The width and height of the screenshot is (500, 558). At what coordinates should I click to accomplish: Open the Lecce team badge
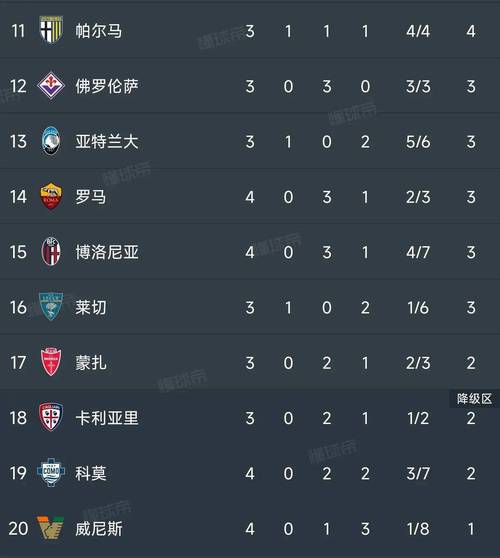tap(51, 307)
